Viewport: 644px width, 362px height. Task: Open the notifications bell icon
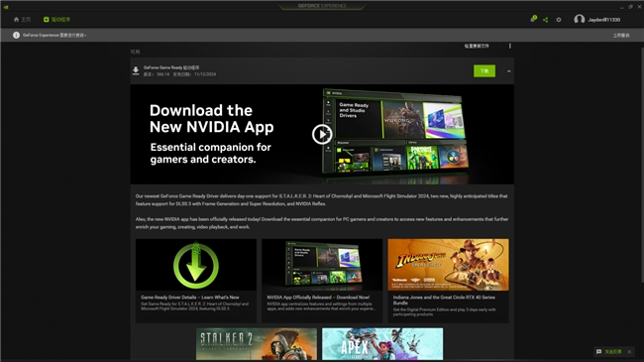click(533, 19)
